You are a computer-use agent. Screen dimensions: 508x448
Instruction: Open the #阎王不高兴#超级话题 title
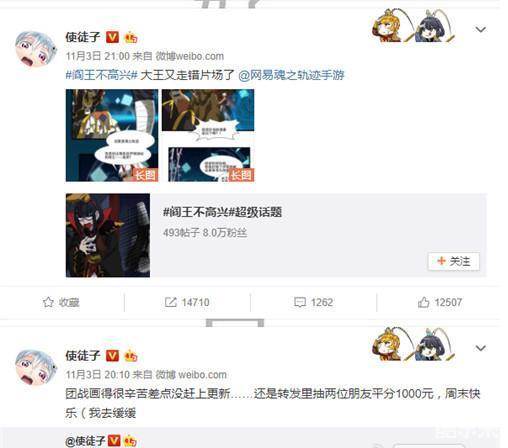pyautogui.click(x=222, y=212)
